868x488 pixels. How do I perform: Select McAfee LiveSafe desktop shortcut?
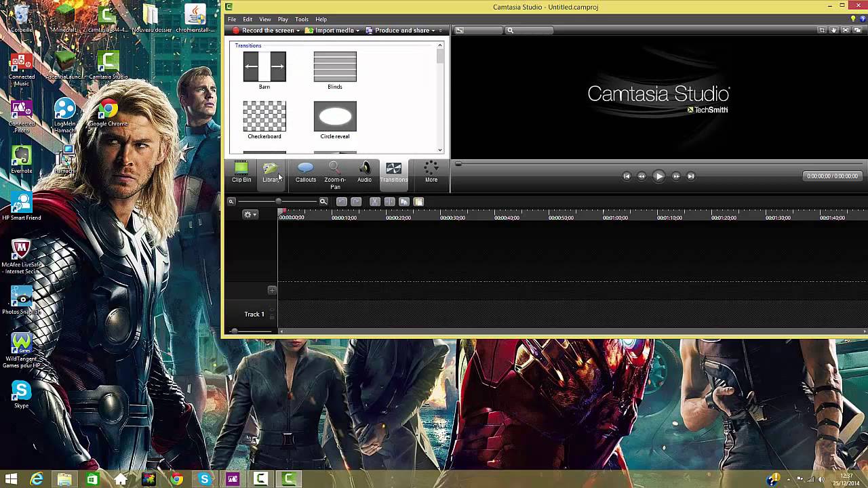pos(21,256)
